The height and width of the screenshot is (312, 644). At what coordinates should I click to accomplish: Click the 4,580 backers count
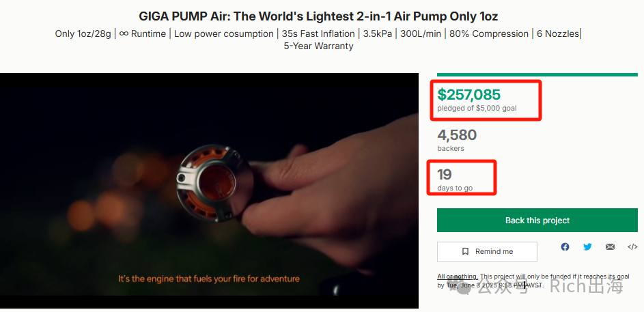tap(457, 134)
